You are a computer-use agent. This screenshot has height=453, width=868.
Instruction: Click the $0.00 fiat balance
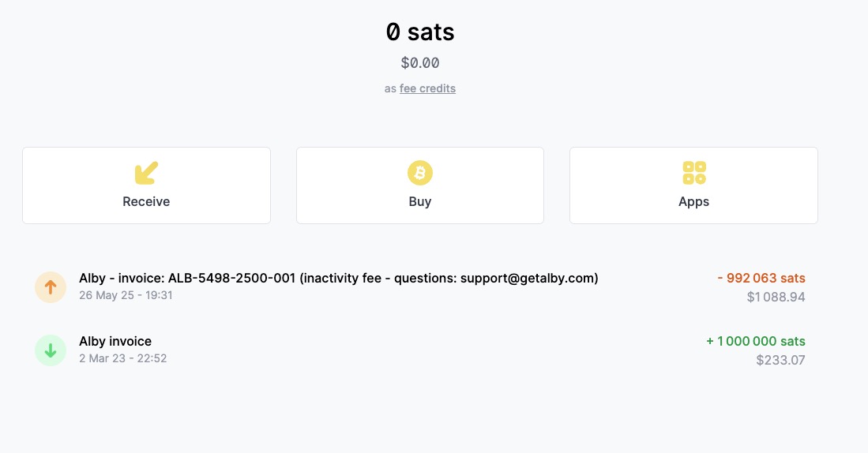coord(420,63)
